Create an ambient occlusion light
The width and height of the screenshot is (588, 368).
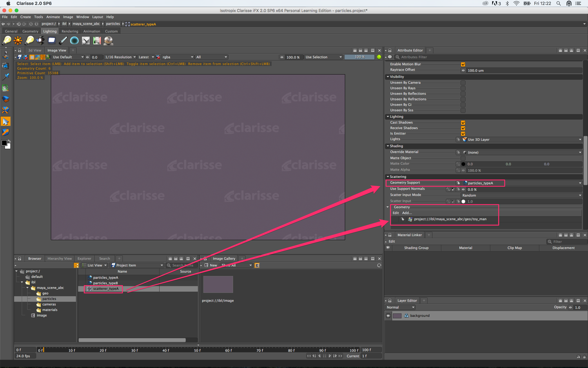[85, 40]
